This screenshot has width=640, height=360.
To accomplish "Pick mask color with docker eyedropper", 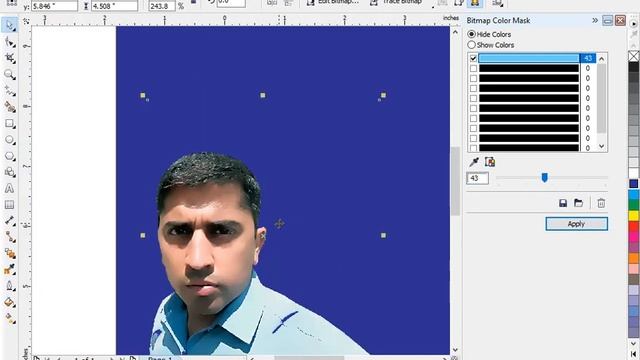I will 474,162.
